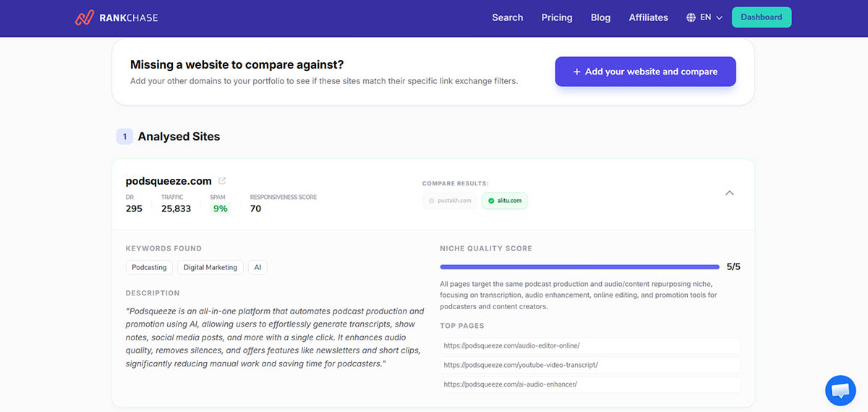Click the podsqueeze.com domain title
868x412 pixels.
169,181
